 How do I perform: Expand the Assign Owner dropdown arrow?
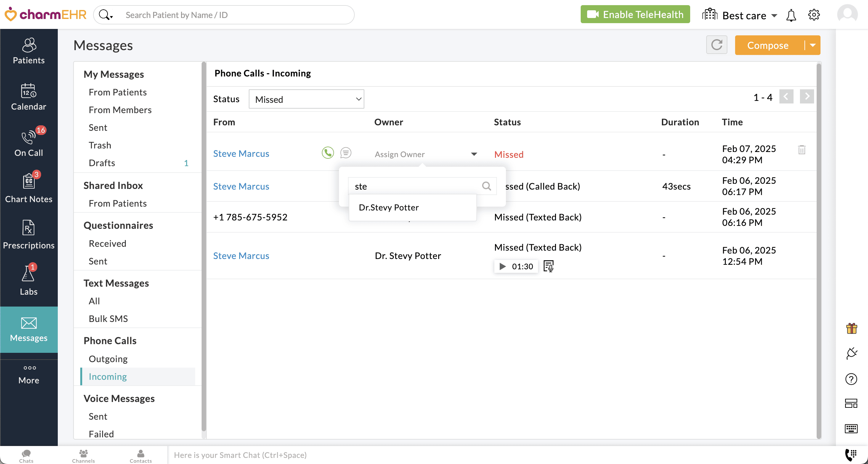pyautogui.click(x=474, y=154)
